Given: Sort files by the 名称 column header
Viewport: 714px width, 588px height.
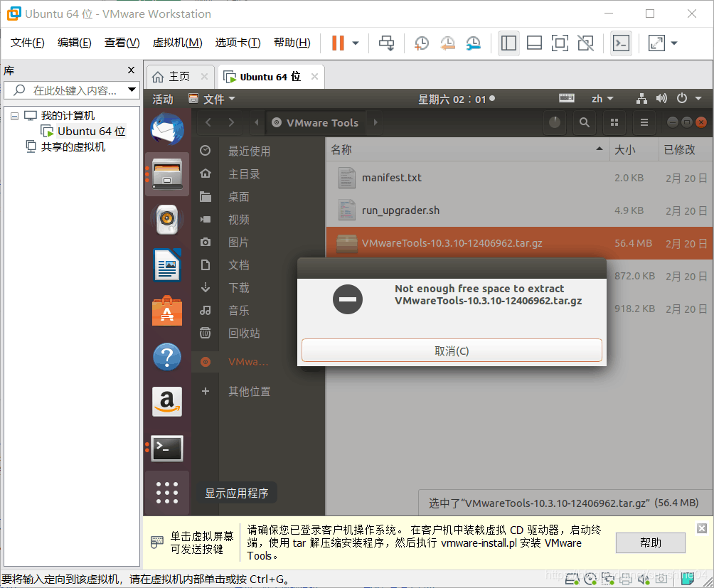Looking at the screenshot, I should (468, 150).
